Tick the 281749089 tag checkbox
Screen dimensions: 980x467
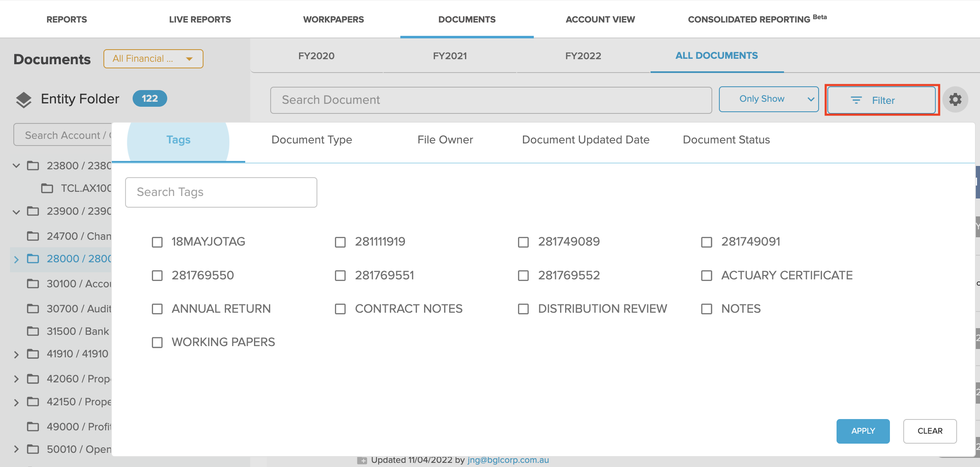(x=523, y=242)
